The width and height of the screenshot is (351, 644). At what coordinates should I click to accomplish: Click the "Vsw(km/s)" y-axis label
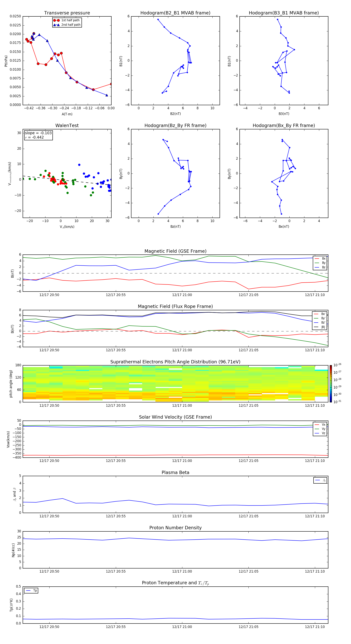pos(8,439)
